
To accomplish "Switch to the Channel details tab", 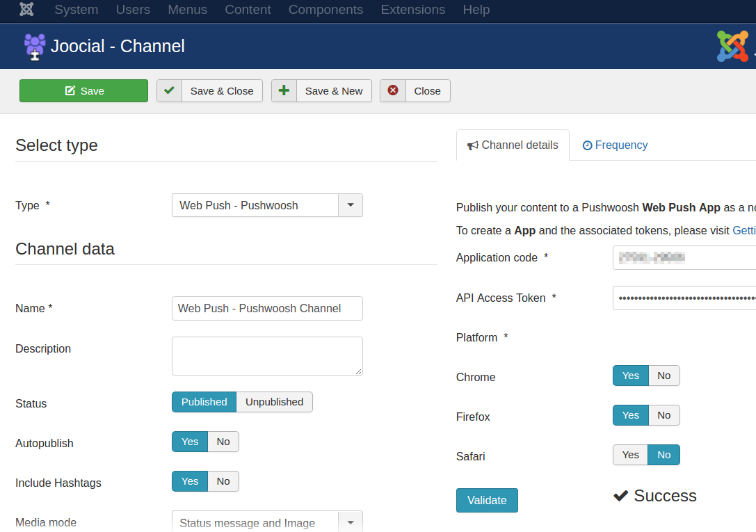I will pyautogui.click(x=513, y=145).
